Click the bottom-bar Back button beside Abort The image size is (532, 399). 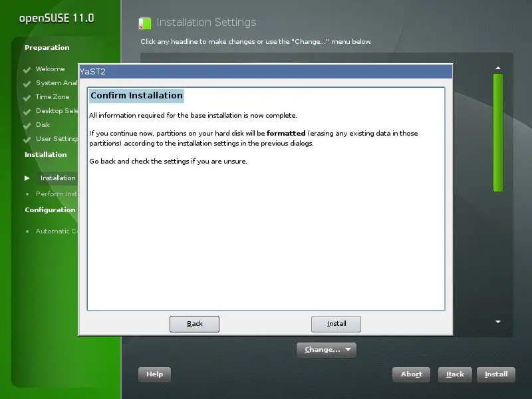tap(455, 374)
